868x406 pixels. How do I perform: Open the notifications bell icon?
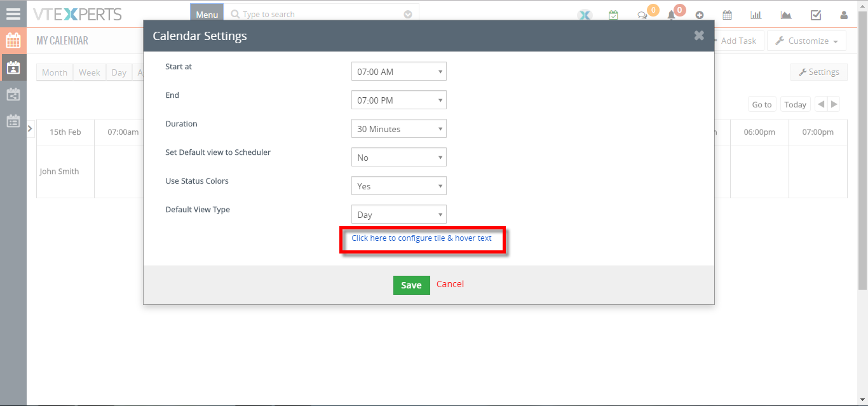tap(671, 15)
